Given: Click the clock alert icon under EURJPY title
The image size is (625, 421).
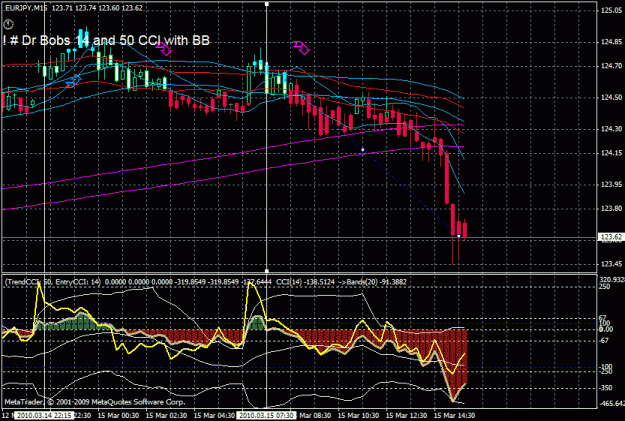Looking at the screenshot, I should point(8,24).
